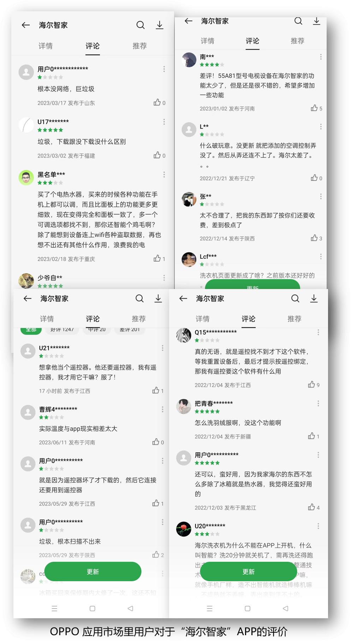Filter reviews by 中评 20 chip
The height and width of the screenshot is (644, 351).
click(97, 330)
